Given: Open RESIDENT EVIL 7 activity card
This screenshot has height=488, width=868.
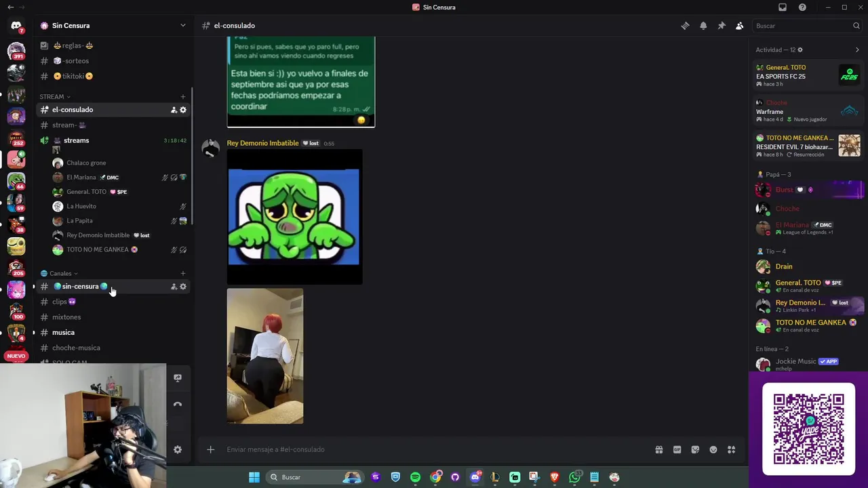Looking at the screenshot, I should coord(808,146).
